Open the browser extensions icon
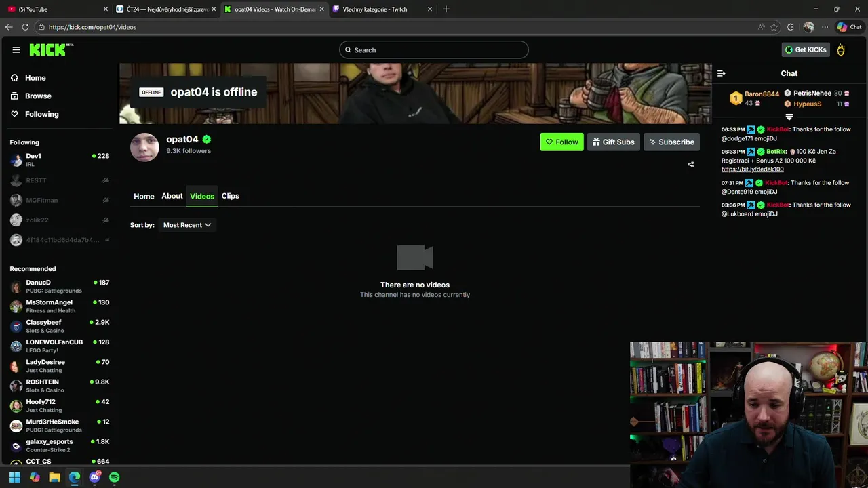The height and width of the screenshot is (488, 868). [791, 27]
